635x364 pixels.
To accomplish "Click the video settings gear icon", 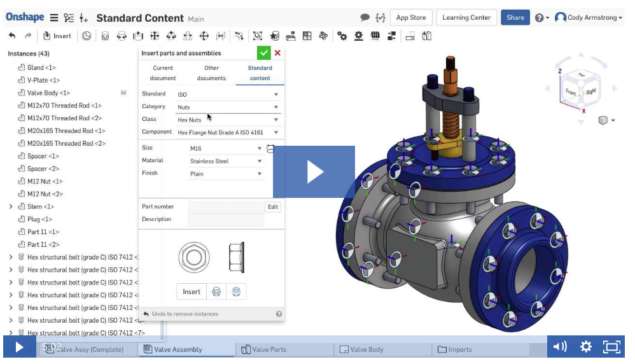I will [586, 347].
